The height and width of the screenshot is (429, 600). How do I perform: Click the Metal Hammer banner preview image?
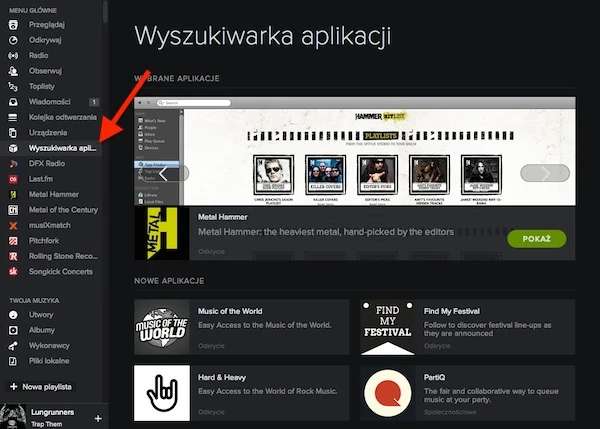355,151
